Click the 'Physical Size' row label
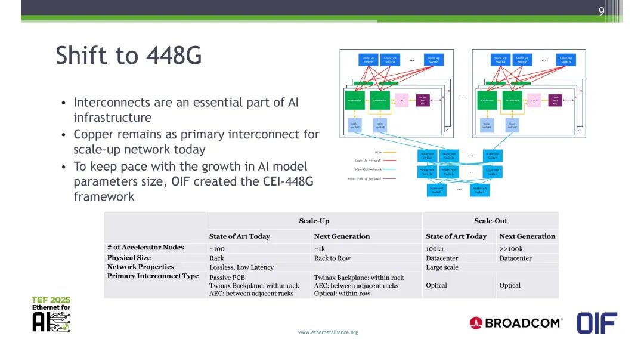 click(129, 258)
